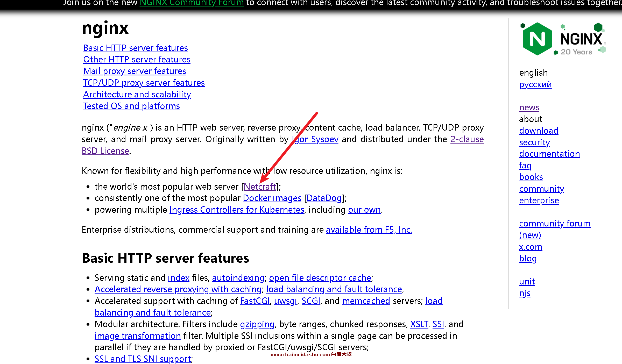622x364 pixels.
Task: Follow the Netcraft reference link
Action: coord(260,187)
